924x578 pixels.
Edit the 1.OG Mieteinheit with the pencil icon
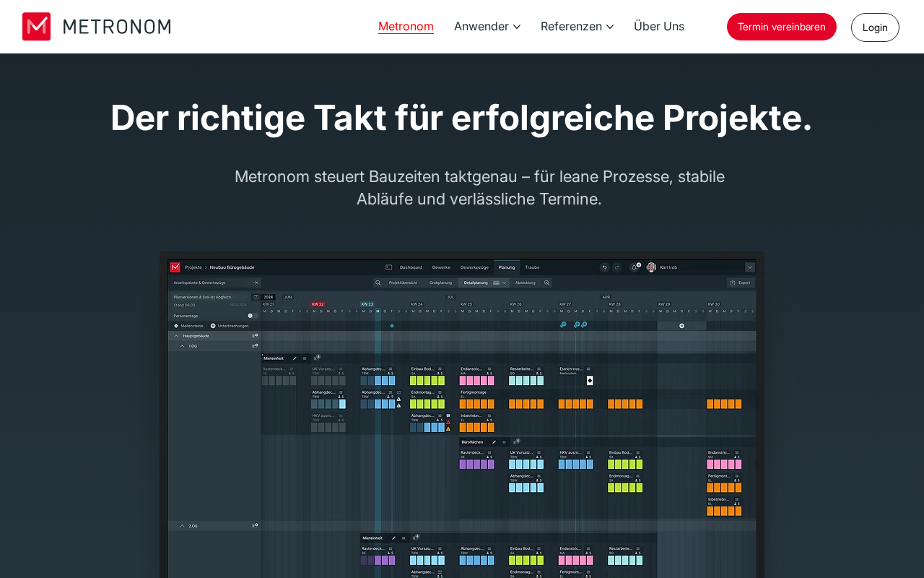click(x=295, y=358)
